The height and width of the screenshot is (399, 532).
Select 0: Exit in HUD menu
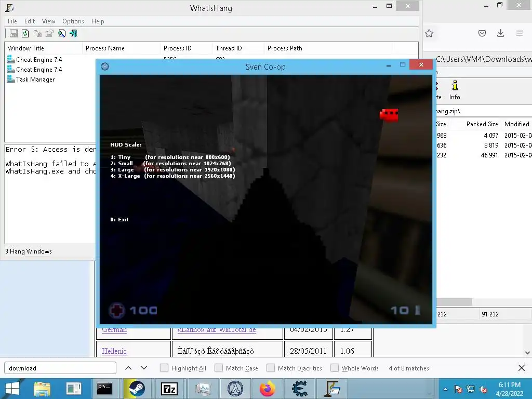(x=119, y=220)
